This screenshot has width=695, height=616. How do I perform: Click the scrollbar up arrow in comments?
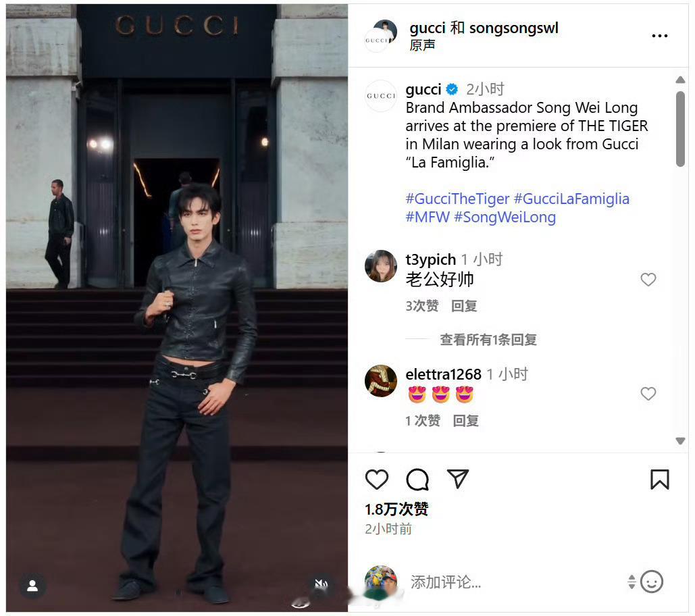(x=680, y=80)
